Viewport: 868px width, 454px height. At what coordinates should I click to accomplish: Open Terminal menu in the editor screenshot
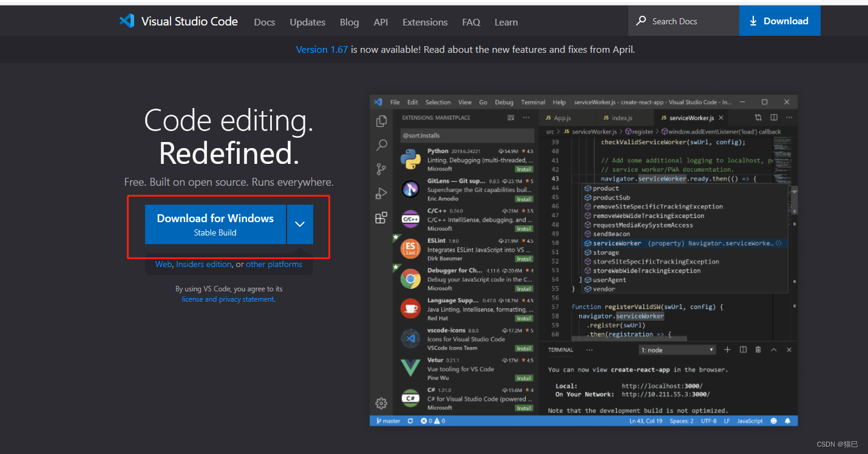pyautogui.click(x=533, y=102)
